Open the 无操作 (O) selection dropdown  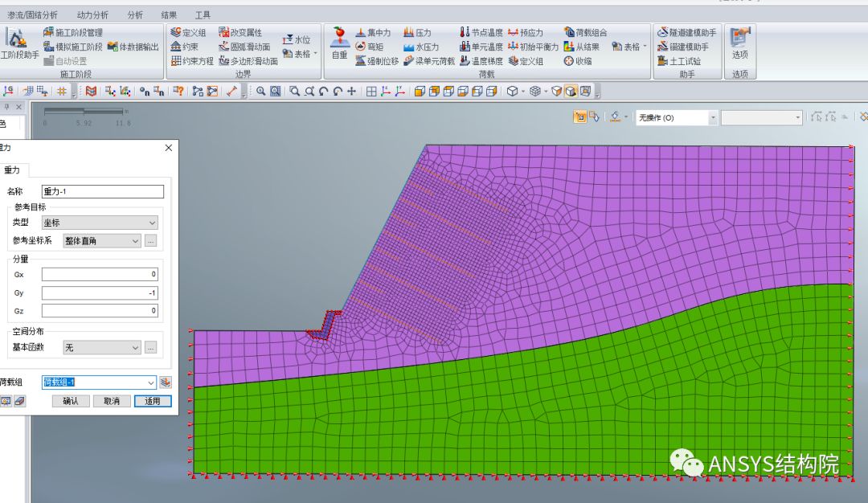[x=677, y=117]
